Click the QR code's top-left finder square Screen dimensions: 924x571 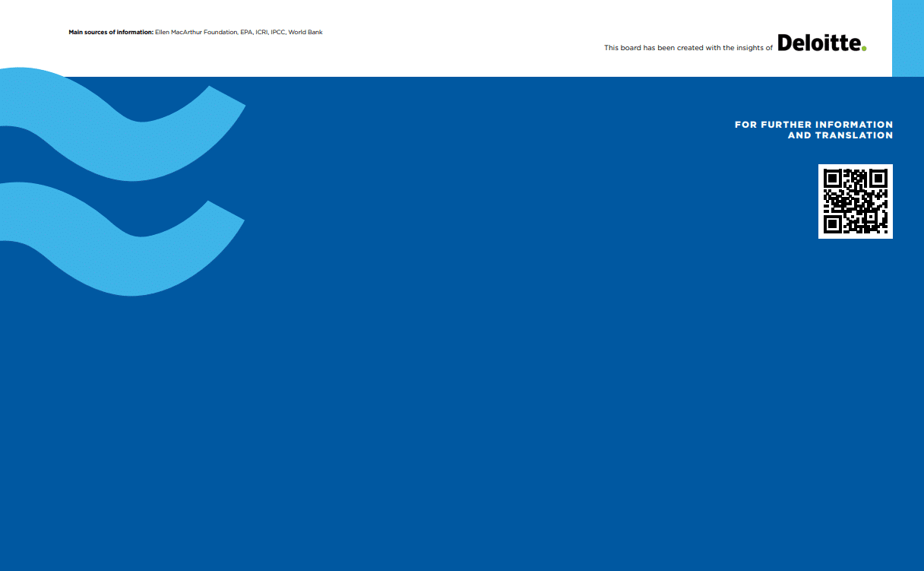832,179
